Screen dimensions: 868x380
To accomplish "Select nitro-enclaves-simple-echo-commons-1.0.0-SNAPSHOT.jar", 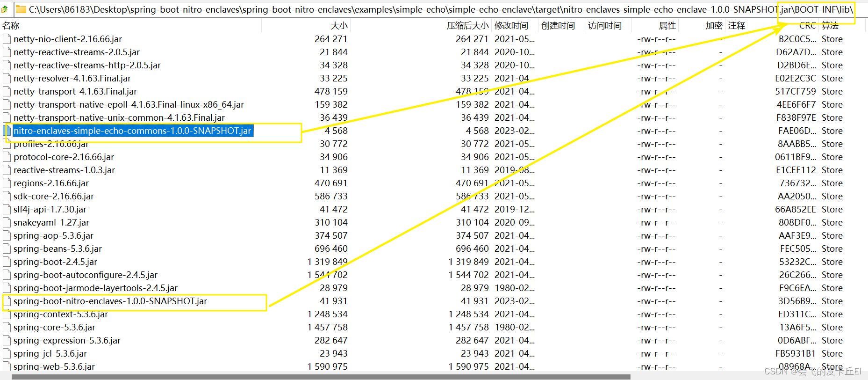I will (x=132, y=131).
